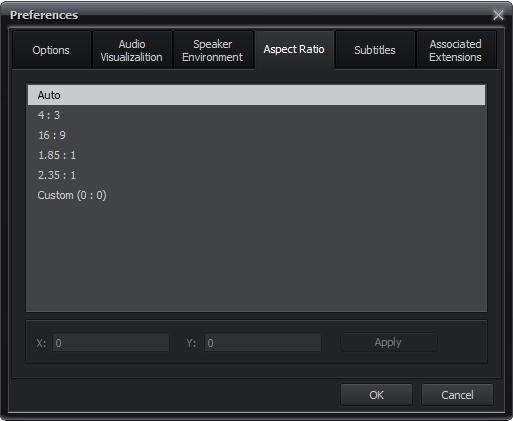Viewport: 513px width, 421px height.
Task: Go to the Speaker Environment tab
Action: 213,50
